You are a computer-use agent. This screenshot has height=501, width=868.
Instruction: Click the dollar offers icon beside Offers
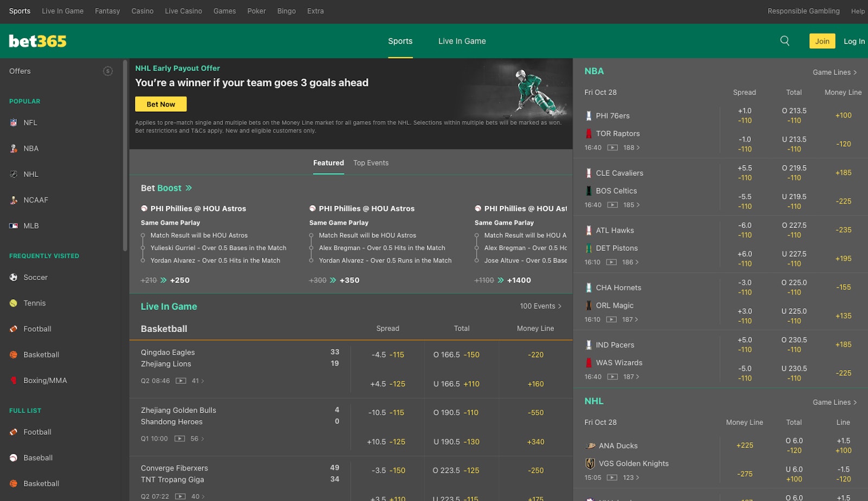point(107,71)
